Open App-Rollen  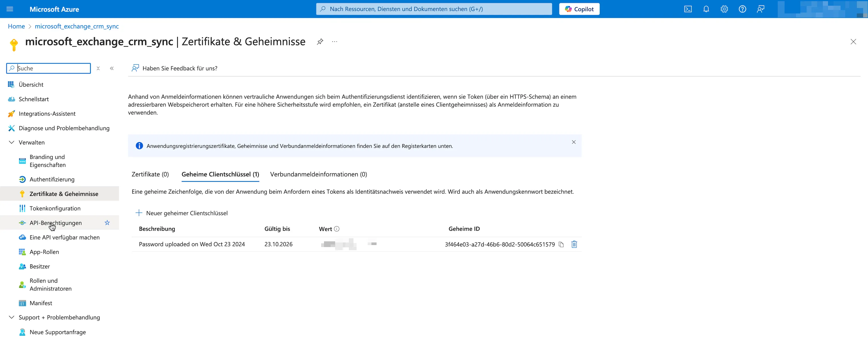point(44,252)
